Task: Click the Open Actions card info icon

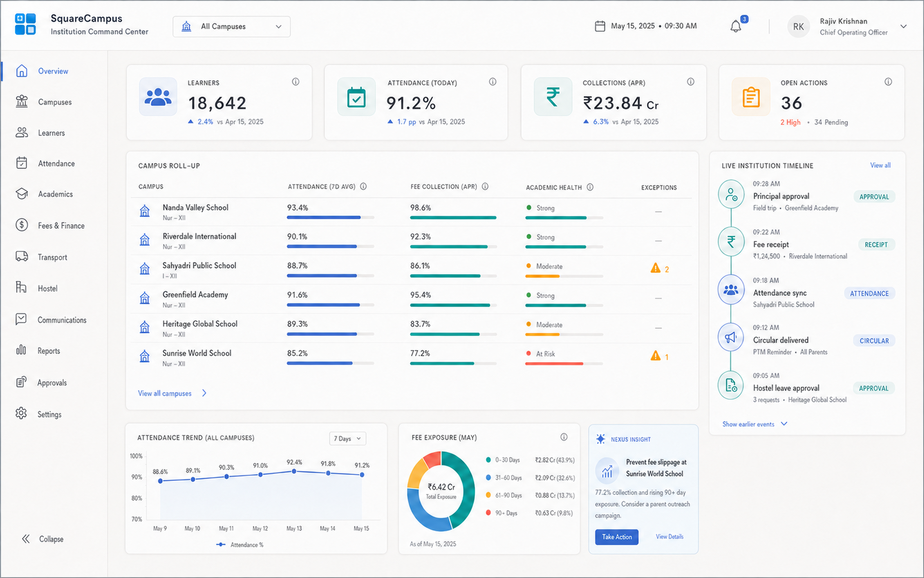Action: [888, 82]
